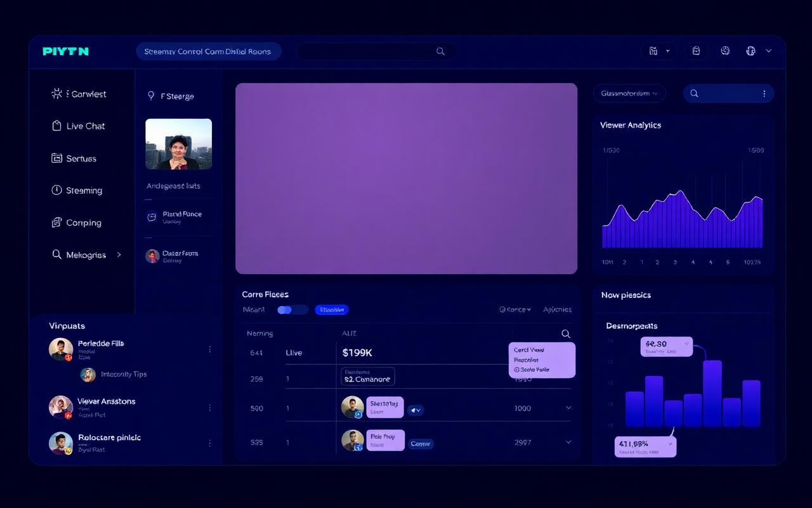This screenshot has height=508, width=812.
Task: Open the account dropdown chevron at top right
Action: click(769, 51)
